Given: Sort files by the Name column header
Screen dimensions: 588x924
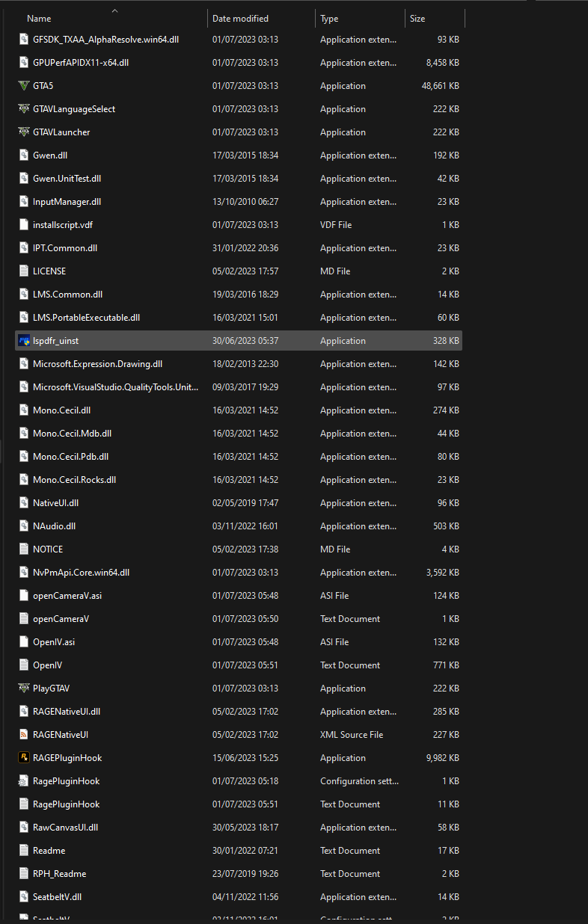Looking at the screenshot, I should [x=39, y=19].
